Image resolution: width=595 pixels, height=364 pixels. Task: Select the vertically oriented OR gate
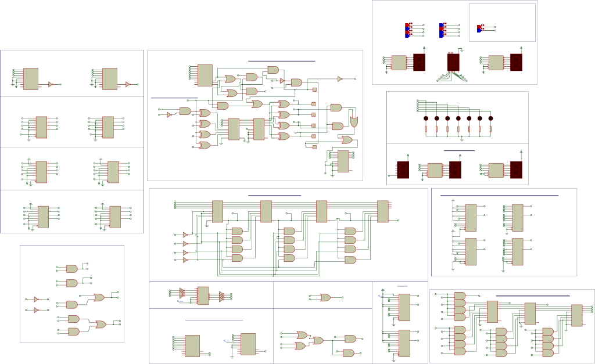tap(354, 121)
